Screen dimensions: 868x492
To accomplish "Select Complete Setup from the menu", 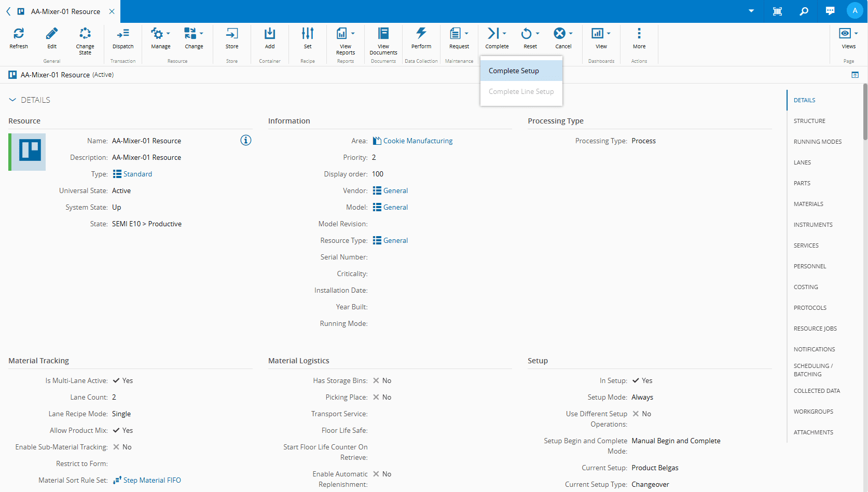I will click(x=514, y=71).
